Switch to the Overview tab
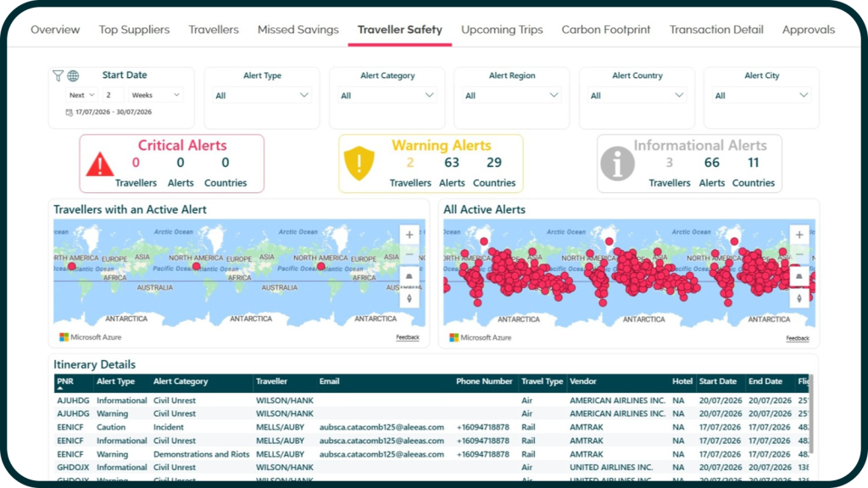This screenshot has height=488, width=868. click(55, 30)
